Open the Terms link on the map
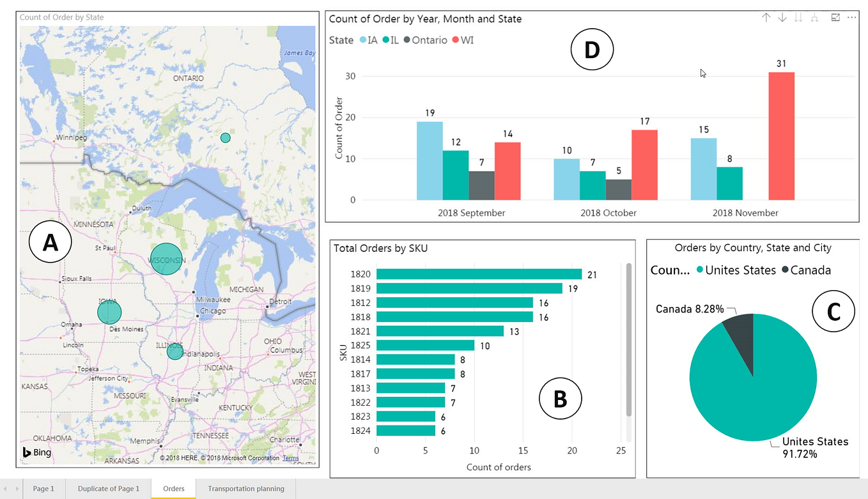 (x=291, y=458)
